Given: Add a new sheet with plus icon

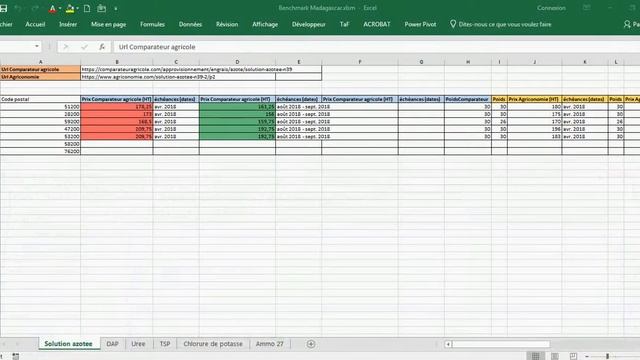Looking at the screenshot, I should pyautogui.click(x=311, y=344).
